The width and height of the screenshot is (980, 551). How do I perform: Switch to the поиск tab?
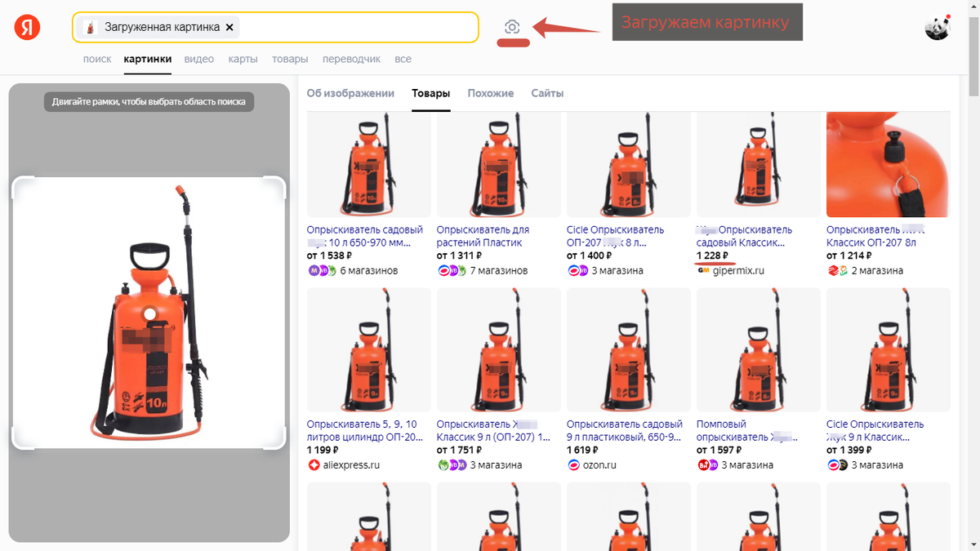pos(97,59)
